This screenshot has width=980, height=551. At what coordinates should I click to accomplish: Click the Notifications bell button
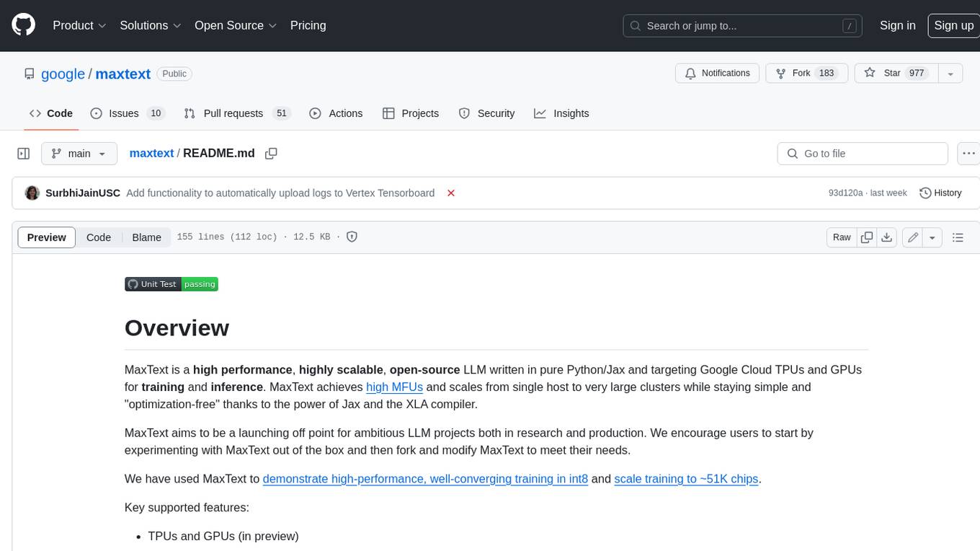coord(717,74)
